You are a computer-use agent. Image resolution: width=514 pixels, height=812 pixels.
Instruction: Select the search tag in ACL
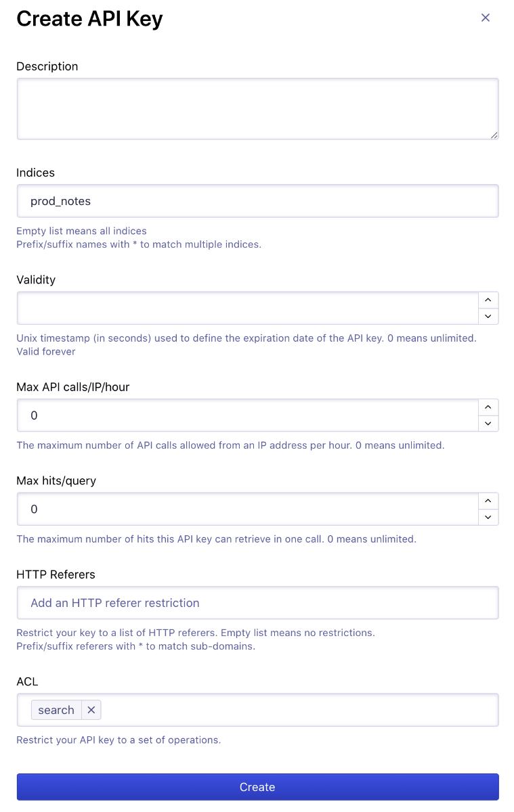pyautogui.click(x=56, y=710)
